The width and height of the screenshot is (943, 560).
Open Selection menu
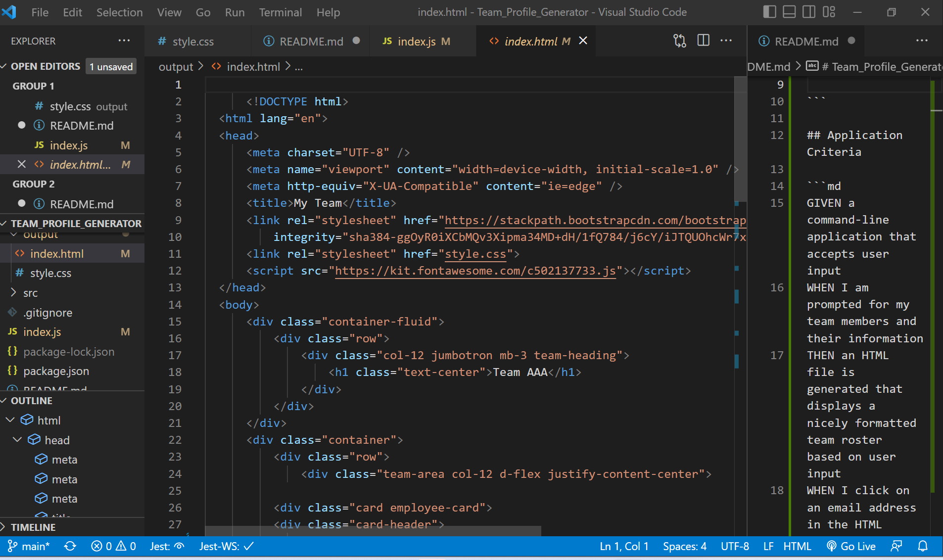point(119,12)
